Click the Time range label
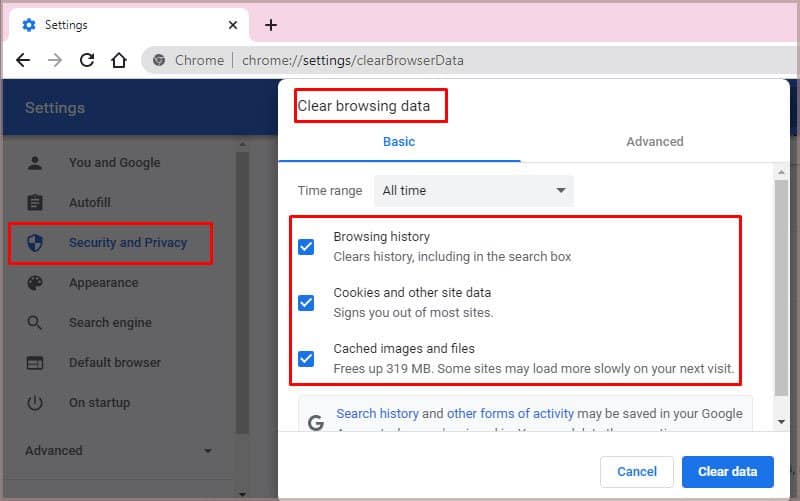The width and height of the screenshot is (800, 501). click(330, 191)
